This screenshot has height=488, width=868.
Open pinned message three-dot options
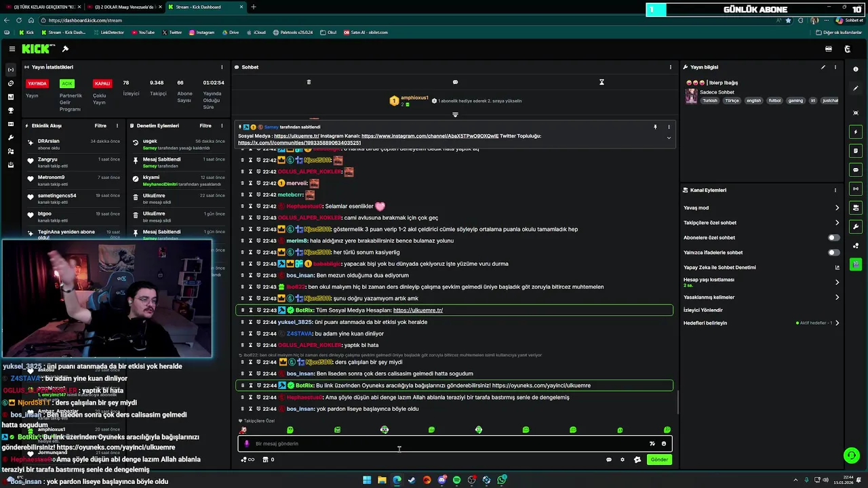pyautogui.click(x=669, y=127)
